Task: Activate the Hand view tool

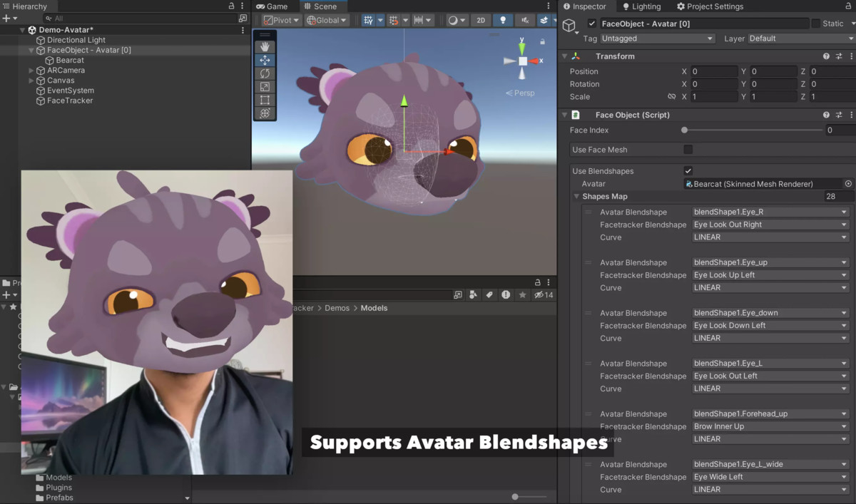Action: (265, 46)
